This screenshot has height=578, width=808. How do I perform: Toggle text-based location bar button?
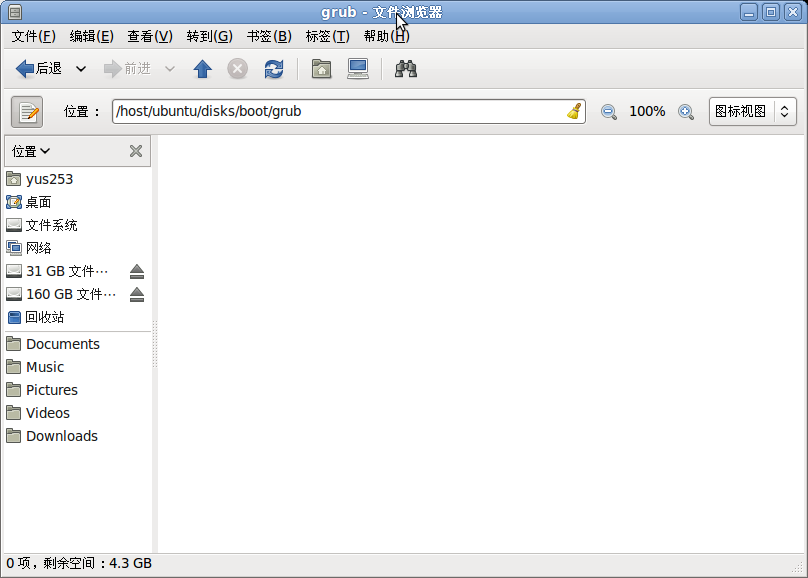click(x=27, y=112)
